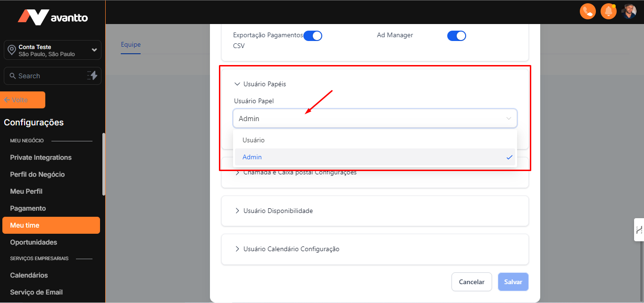
Task: Open the user profile avatar
Action: pos(629,11)
